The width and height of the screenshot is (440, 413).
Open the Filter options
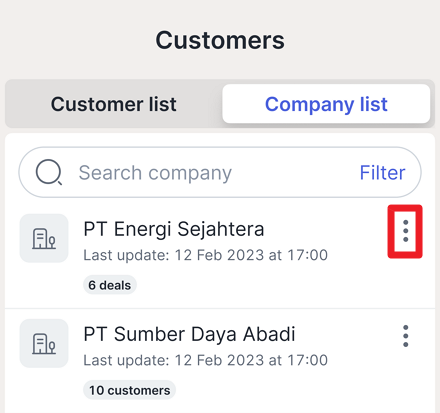[382, 173]
